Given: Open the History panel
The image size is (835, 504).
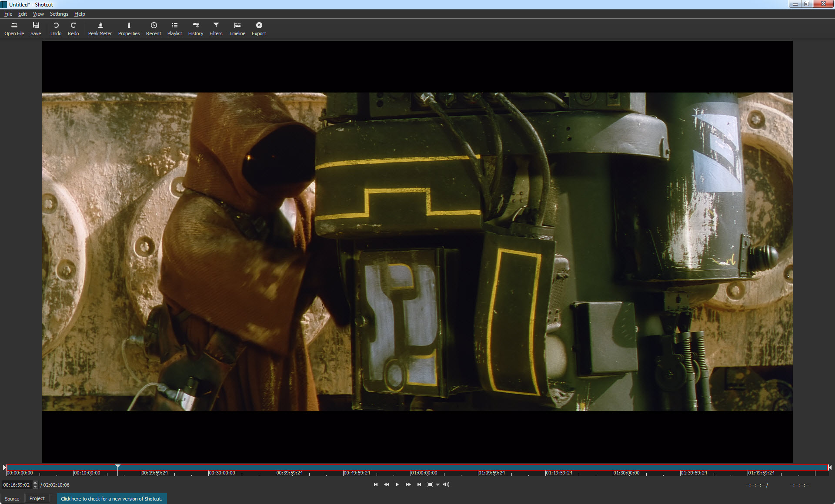Looking at the screenshot, I should coord(196,29).
